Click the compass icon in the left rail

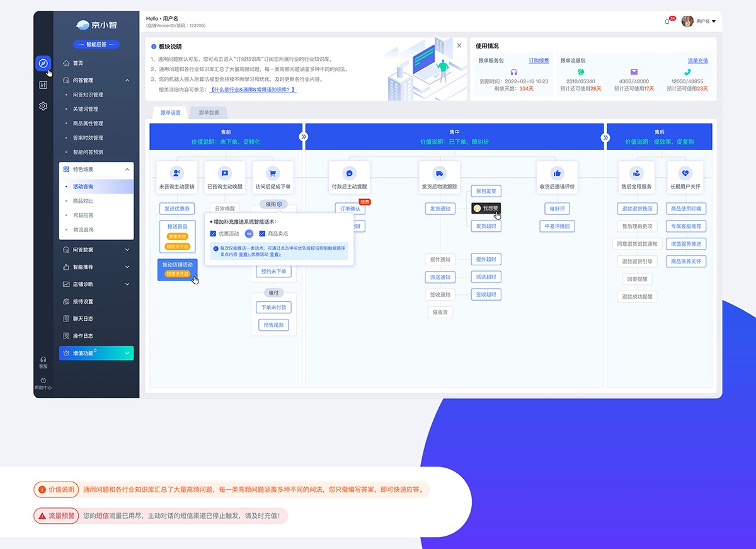pos(43,63)
